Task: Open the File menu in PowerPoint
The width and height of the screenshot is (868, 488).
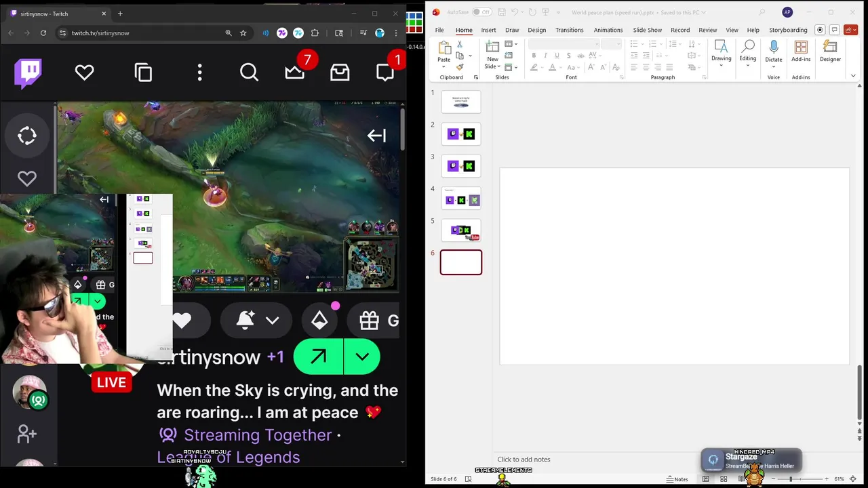Action: (439, 30)
